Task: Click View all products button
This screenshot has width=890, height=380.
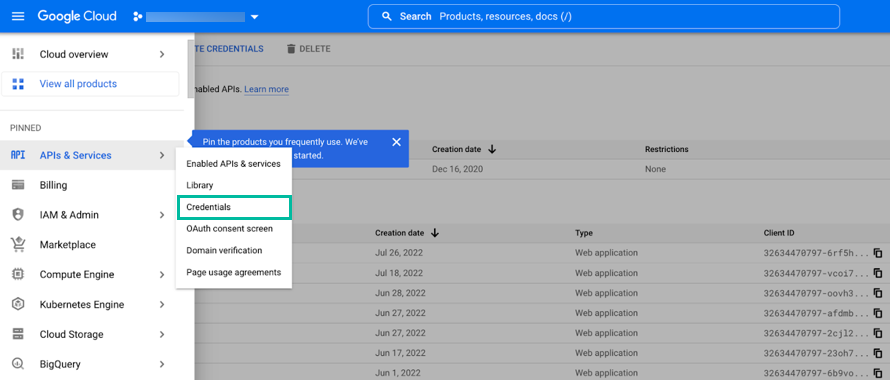Action: tap(90, 84)
